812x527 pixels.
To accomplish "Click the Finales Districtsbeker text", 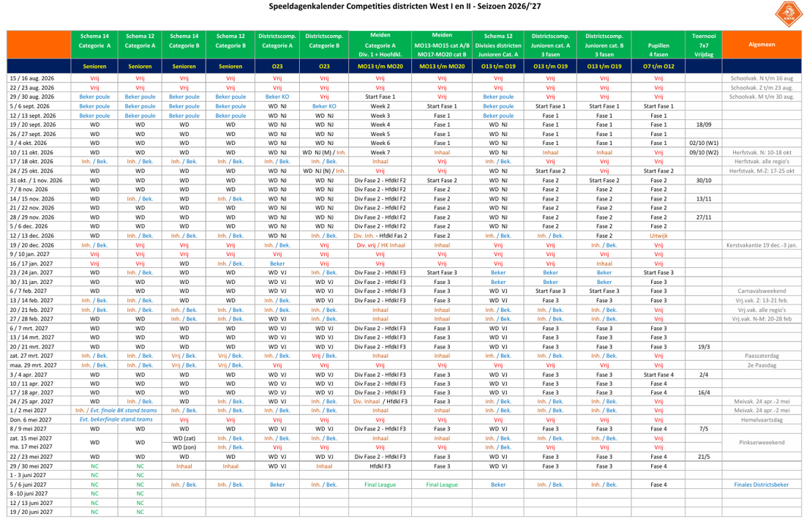I will click(x=762, y=485).
